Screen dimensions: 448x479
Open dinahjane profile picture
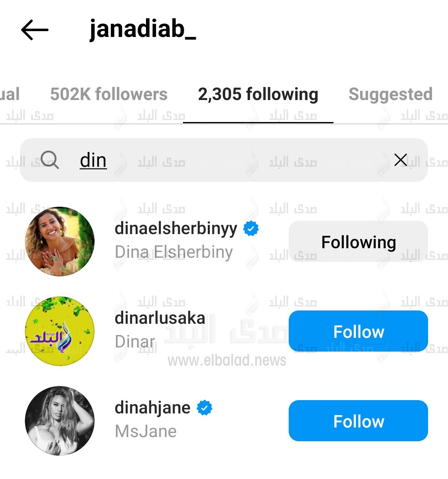tap(60, 420)
